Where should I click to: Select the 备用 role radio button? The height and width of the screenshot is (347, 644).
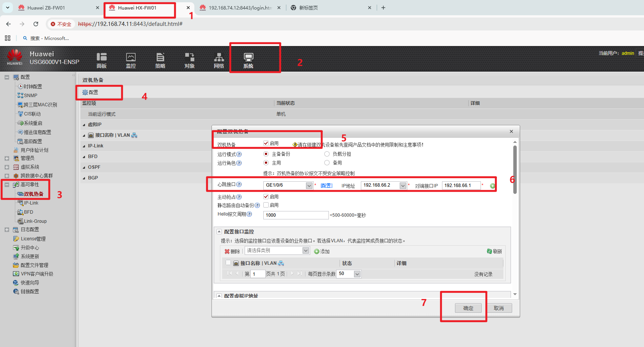327,163
